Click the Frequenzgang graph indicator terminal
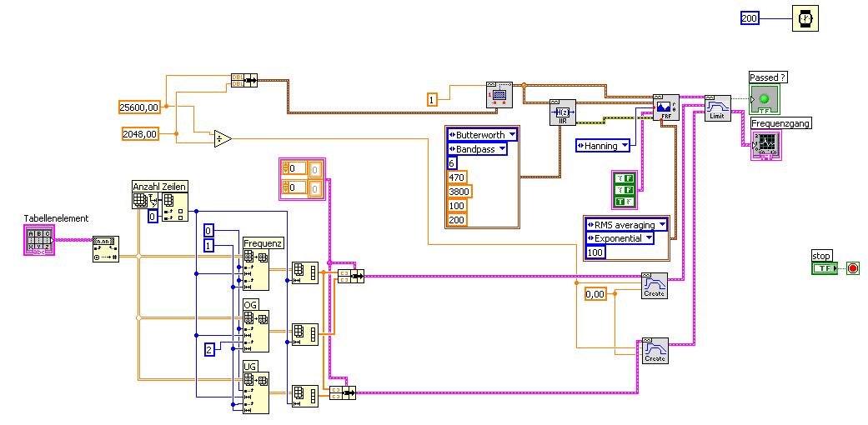The image size is (868, 425). tap(766, 145)
